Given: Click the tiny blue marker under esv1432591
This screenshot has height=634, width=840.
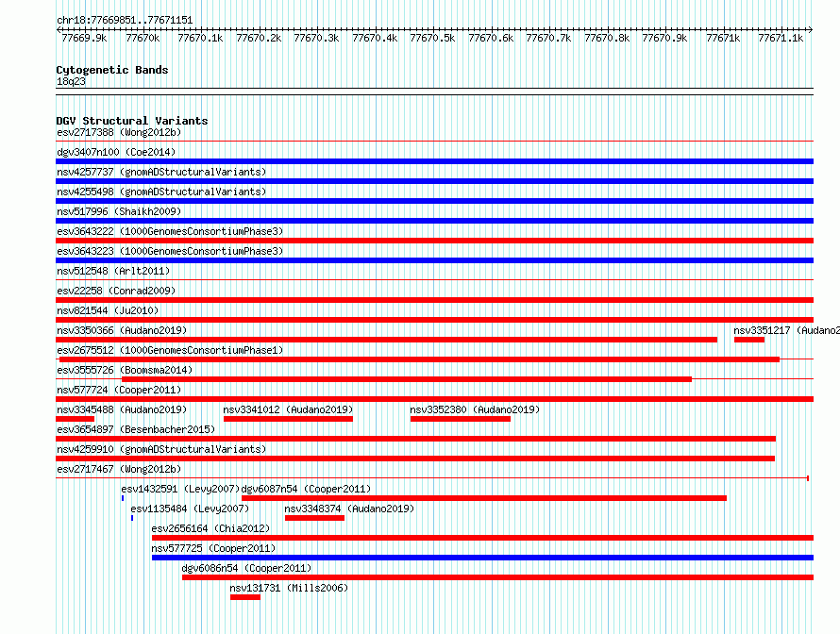Looking at the screenshot, I should pyautogui.click(x=123, y=498).
